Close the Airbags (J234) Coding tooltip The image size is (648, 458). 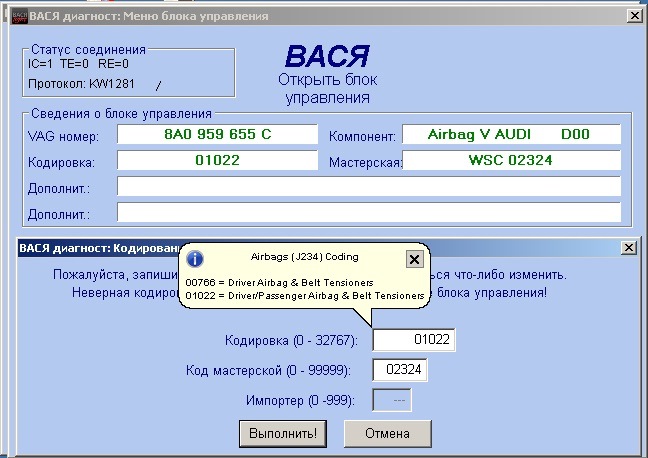click(x=414, y=259)
